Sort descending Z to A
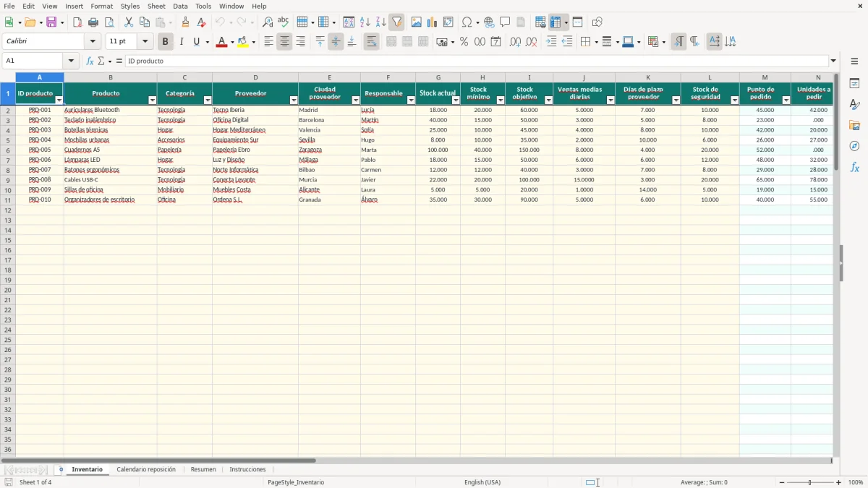This screenshot has width=868, height=488. click(x=381, y=22)
